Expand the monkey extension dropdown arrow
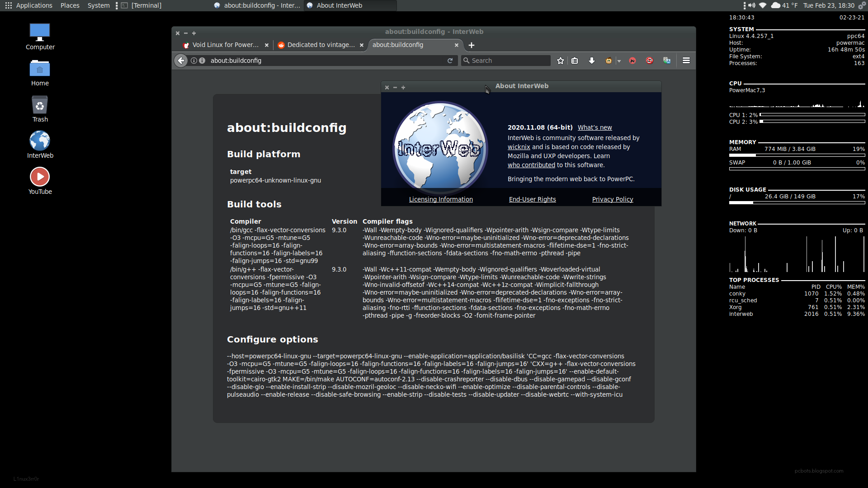The image size is (868, 488). point(619,61)
